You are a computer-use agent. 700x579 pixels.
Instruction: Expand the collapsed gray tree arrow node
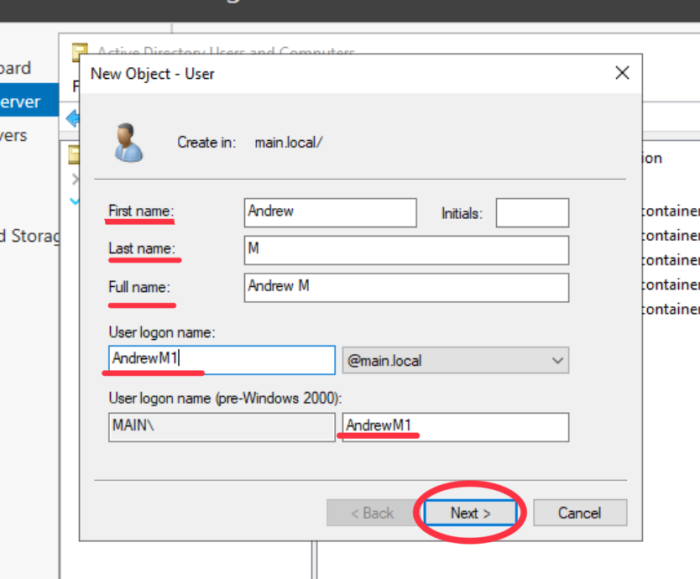tap(73, 180)
